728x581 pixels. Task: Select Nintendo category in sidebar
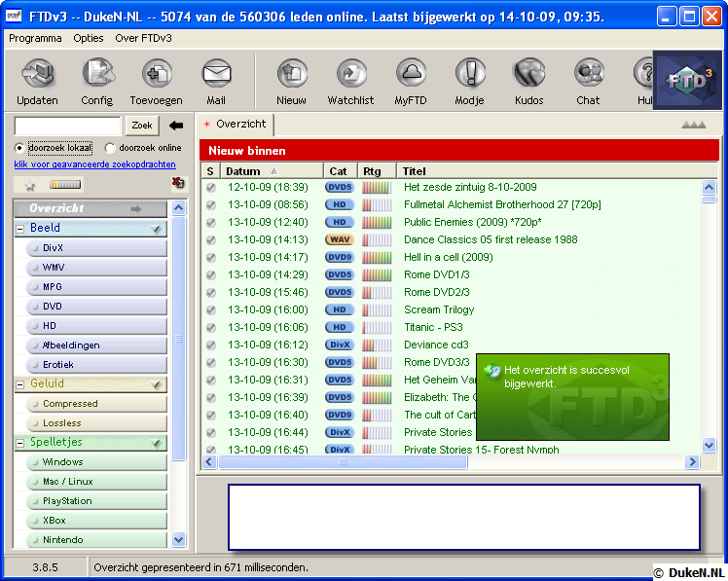tap(96, 540)
